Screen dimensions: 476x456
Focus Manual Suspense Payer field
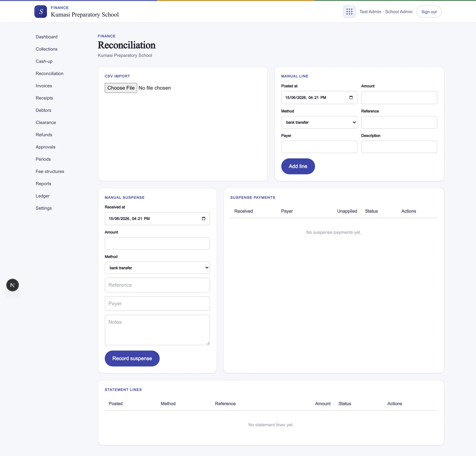pos(157,304)
